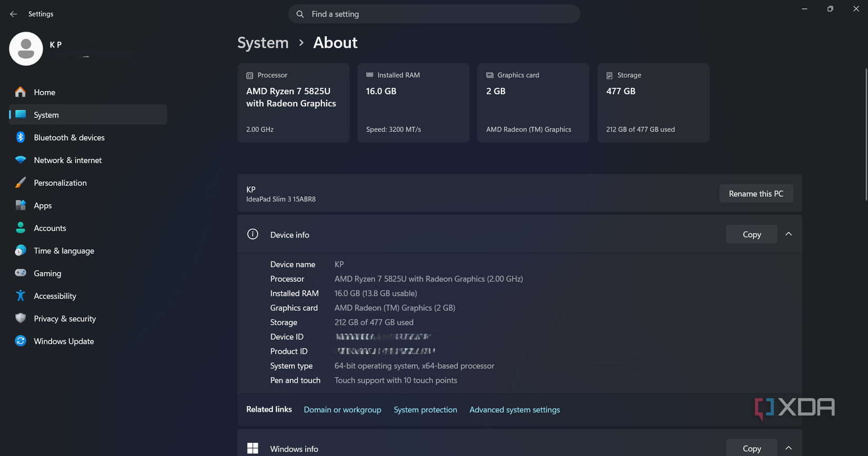
Task: Click the Accessibility figure icon
Action: (x=21, y=296)
